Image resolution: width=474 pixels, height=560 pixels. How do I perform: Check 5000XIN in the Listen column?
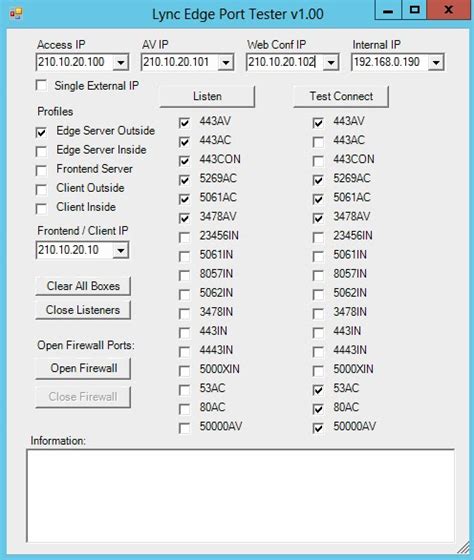pos(184,371)
